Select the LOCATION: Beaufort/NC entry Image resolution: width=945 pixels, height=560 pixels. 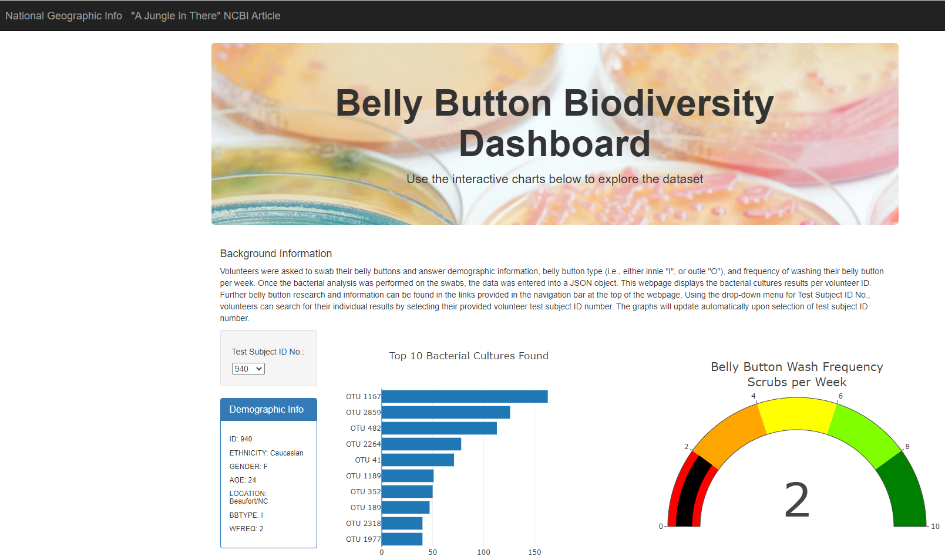click(x=250, y=497)
